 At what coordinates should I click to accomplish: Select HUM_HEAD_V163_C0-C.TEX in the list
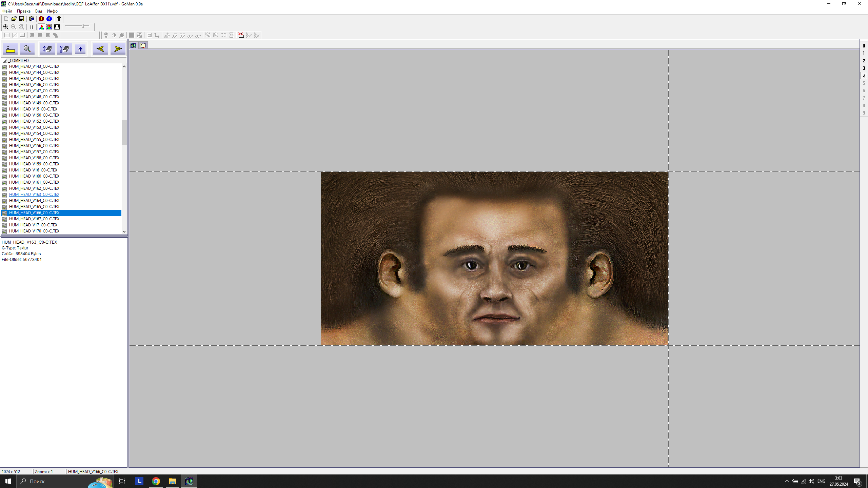point(34,195)
